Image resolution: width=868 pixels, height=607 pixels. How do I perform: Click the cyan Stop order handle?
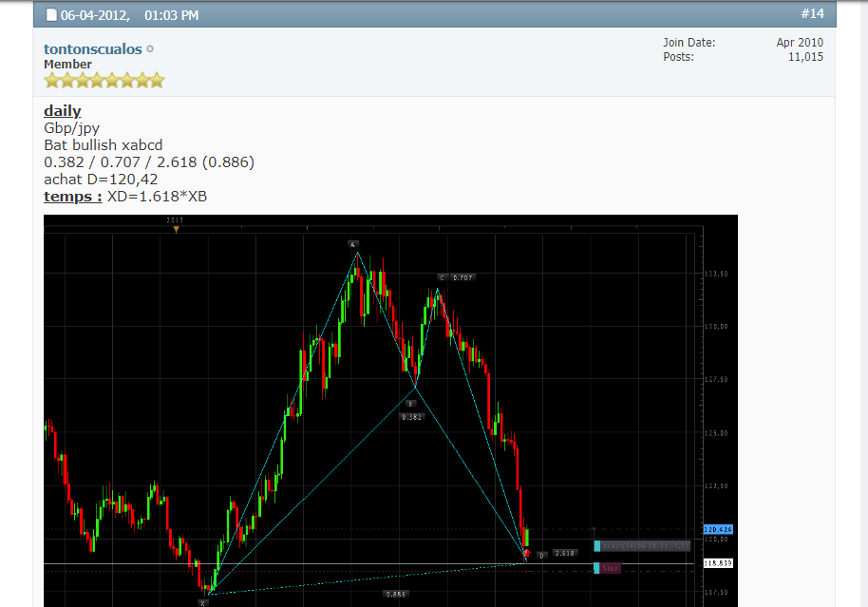596,568
